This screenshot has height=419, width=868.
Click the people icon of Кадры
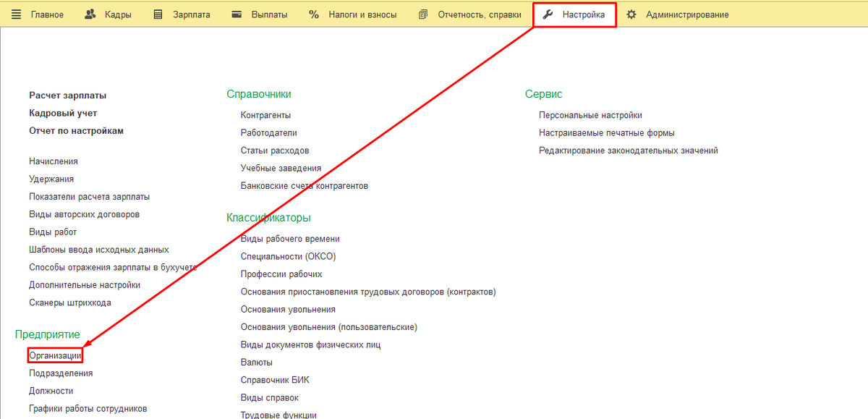pyautogui.click(x=90, y=14)
